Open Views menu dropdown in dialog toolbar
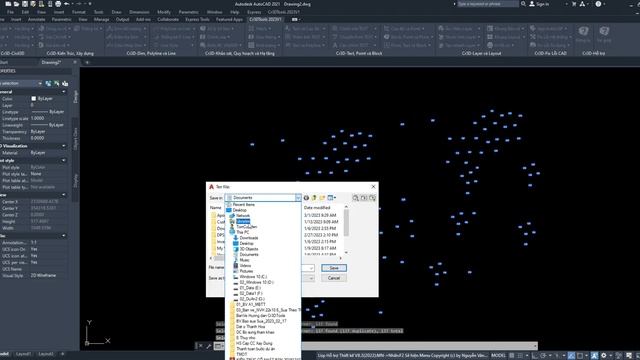 (x=331, y=198)
